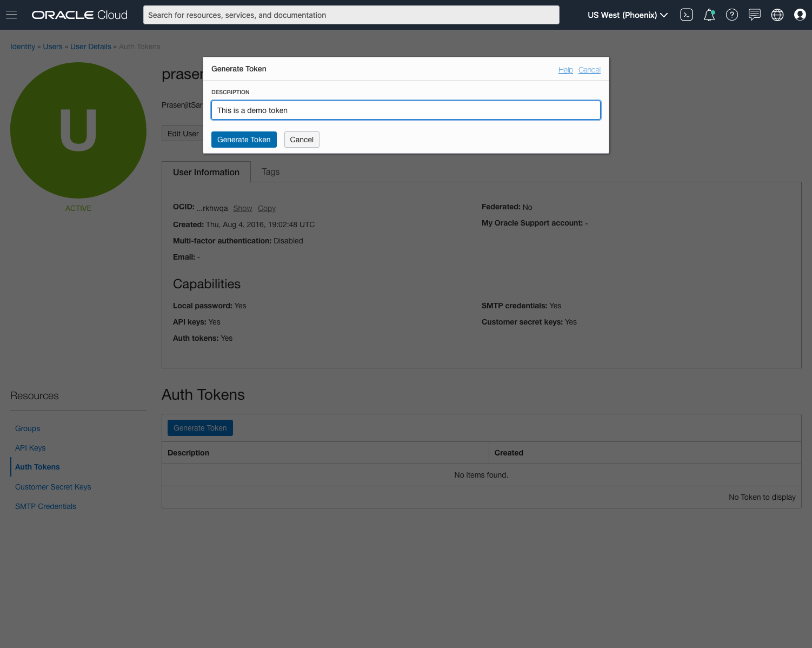812x648 pixels.
Task: Click the Oracle Cloud logo
Action: [x=79, y=15]
